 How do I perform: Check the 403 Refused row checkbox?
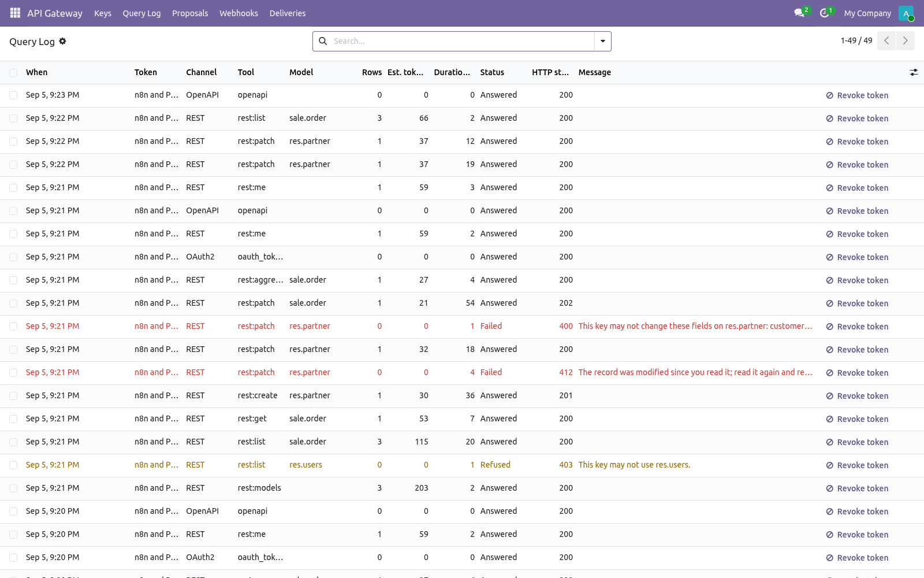pyautogui.click(x=13, y=465)
